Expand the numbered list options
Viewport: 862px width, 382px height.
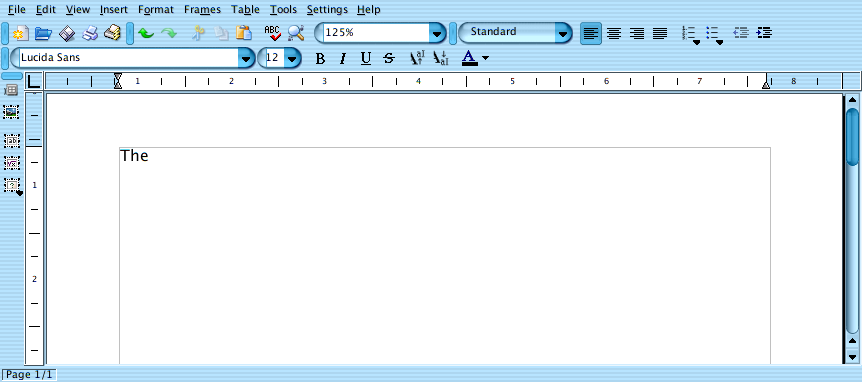[x=697, y=42]
